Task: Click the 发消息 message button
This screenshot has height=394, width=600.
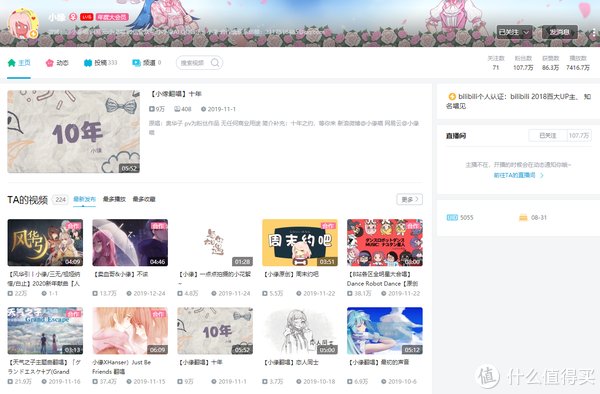Action: point(560,32)
